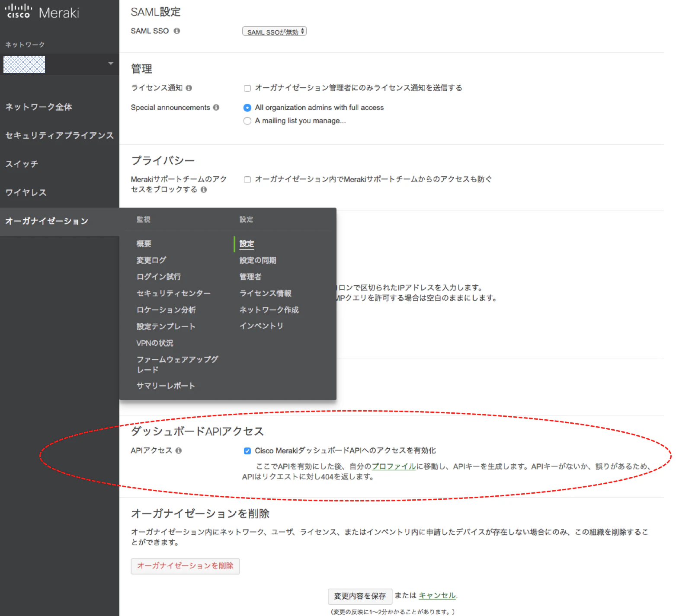676x616 pixels.
Task: Uncheck Cisco MerakiダッシュボードAPIへのアクセスを有効化
Action: pos(247,451)
